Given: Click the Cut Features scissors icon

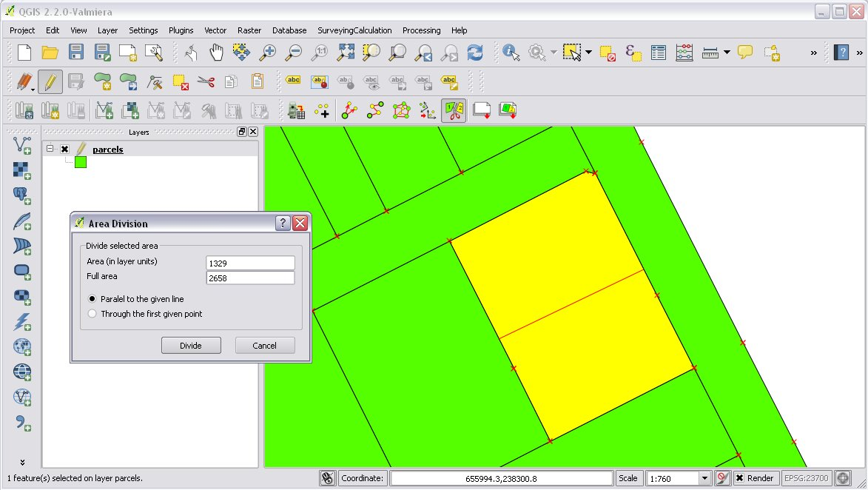Looking at the screenshot, I should [206, 81].
